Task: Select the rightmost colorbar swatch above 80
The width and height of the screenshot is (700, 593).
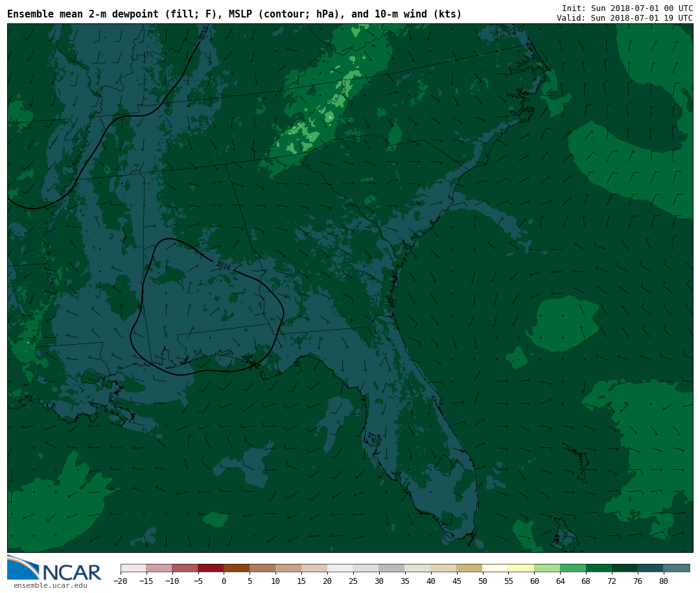Action: (x=677, y=568)
